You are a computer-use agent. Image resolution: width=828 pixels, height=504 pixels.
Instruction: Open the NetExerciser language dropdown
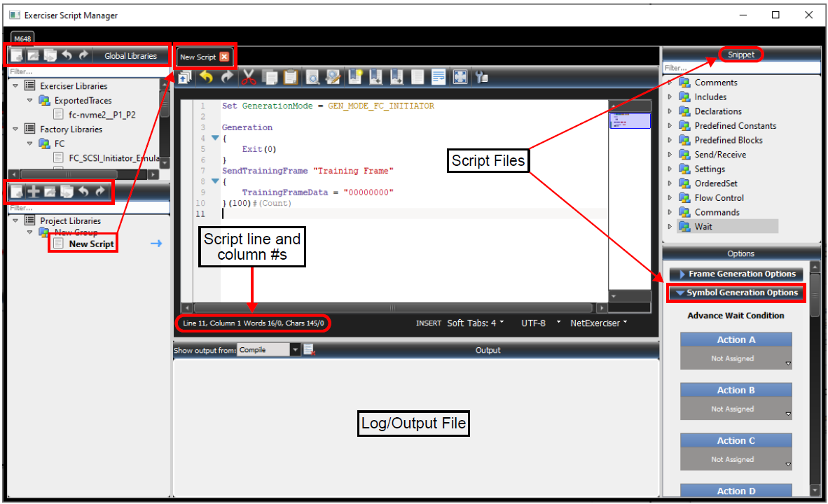tap(599, 323)
